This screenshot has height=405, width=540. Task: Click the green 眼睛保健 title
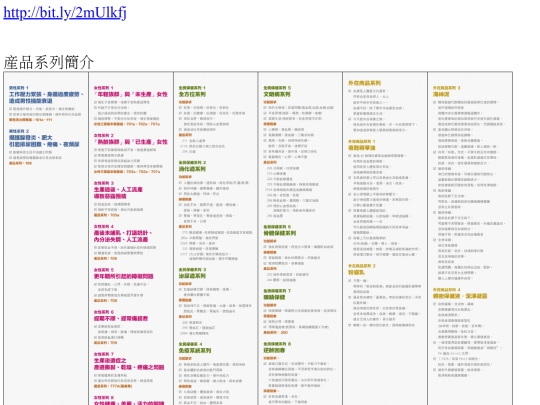pyautogui.click(x=274, y=297)
